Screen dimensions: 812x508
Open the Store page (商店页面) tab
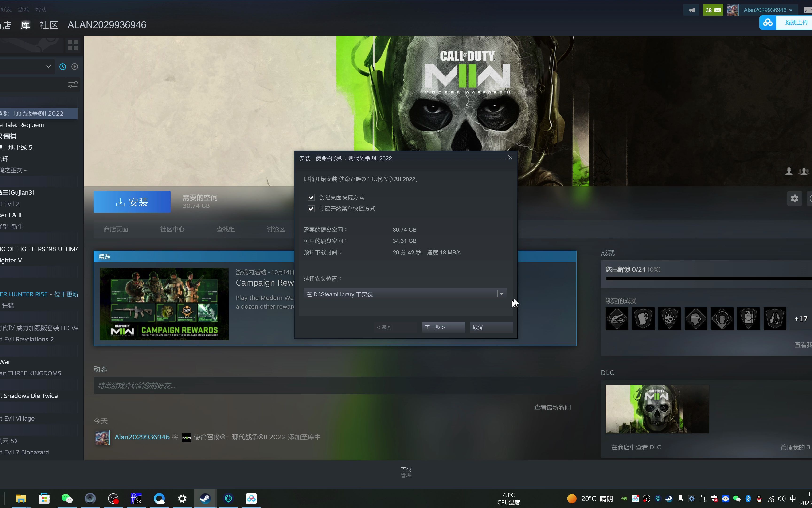[116, 229]
